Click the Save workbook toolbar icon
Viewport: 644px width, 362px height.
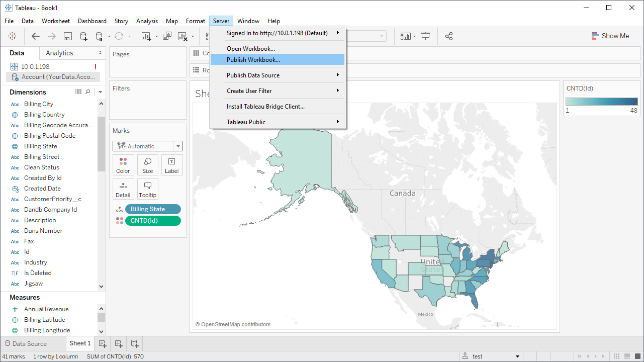tap(68, 36)
